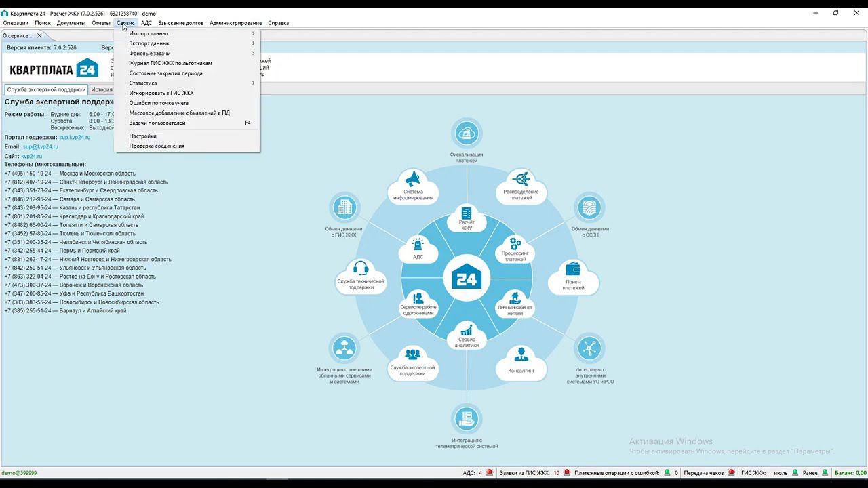The height and width of the screenshot is (488, 868).
Task: Switch to the История tab
Action: coord(102,89)
